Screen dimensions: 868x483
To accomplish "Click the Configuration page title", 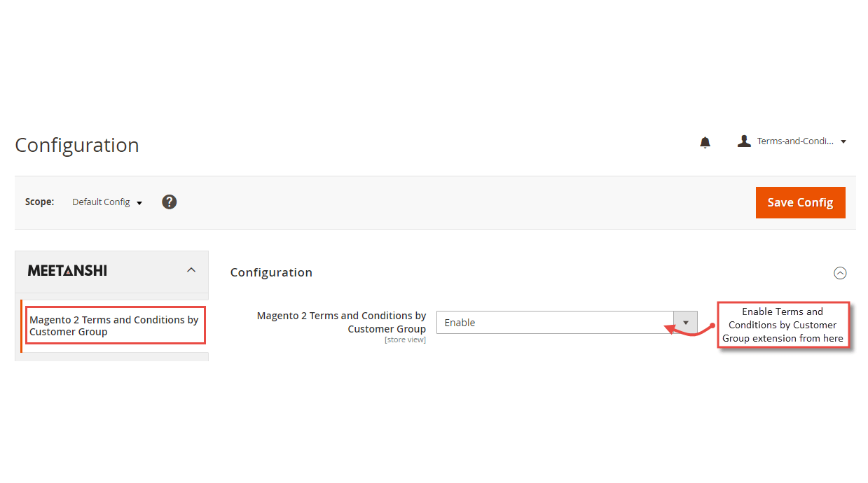I will coord(77,145).
